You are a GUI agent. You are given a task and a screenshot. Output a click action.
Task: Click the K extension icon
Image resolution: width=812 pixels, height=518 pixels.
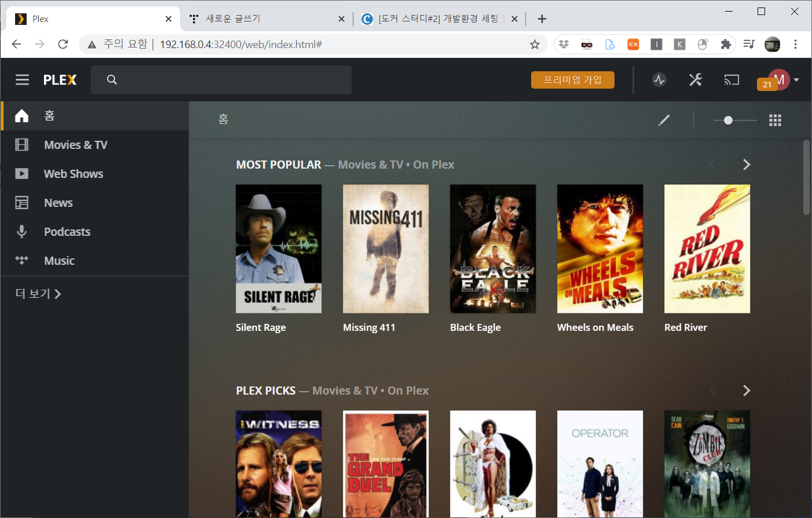(x=679, y=44)
